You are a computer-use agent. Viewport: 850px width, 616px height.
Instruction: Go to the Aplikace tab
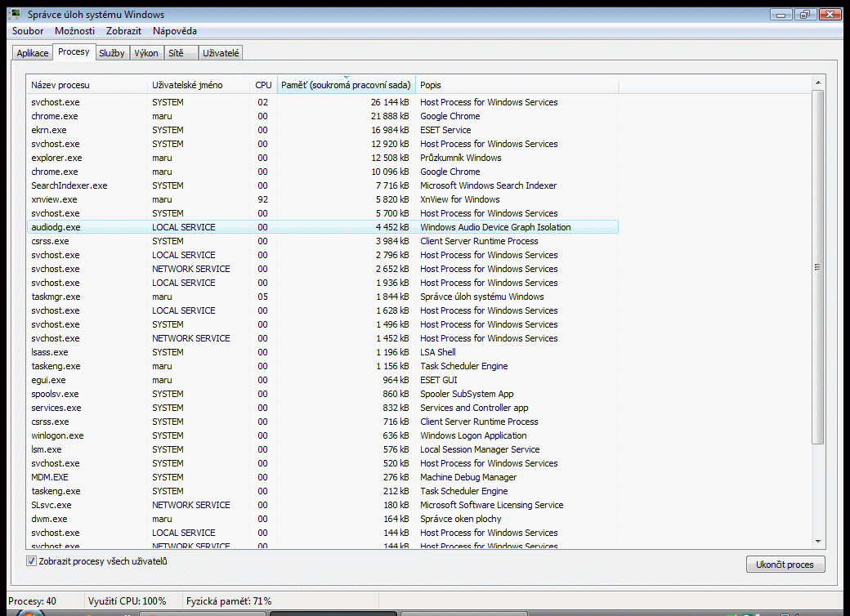point(33,53)
